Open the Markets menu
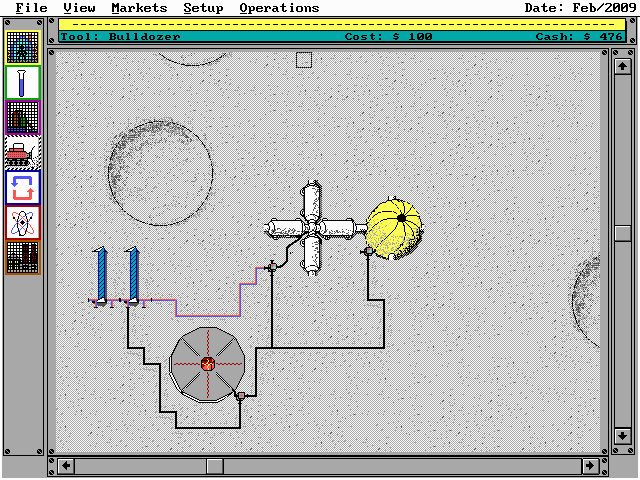This screenshot has height=480, width=640. (139, 8)
